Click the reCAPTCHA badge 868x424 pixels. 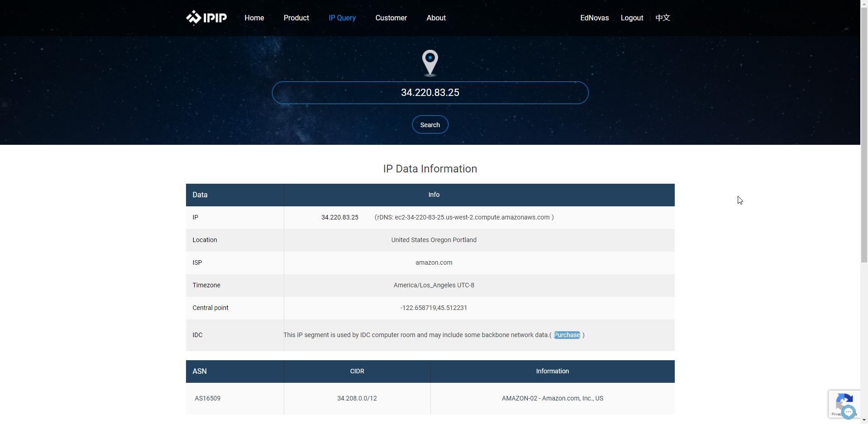[844, 404]
